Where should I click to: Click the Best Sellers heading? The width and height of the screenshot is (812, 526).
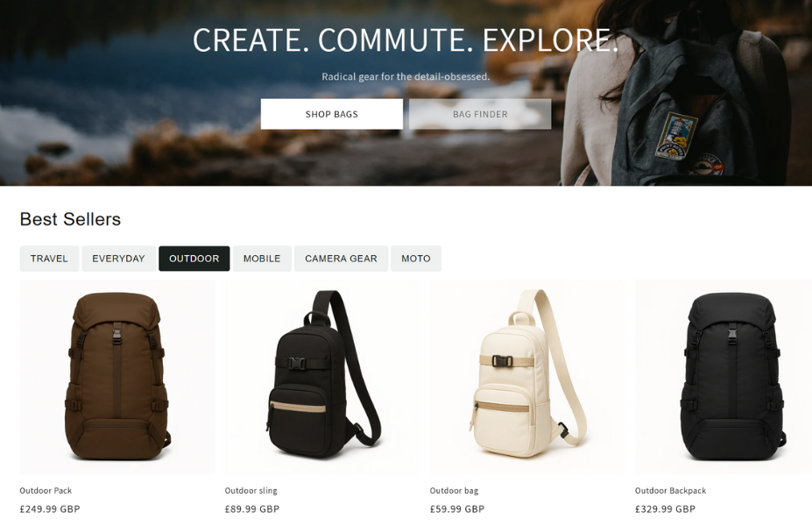70,219
